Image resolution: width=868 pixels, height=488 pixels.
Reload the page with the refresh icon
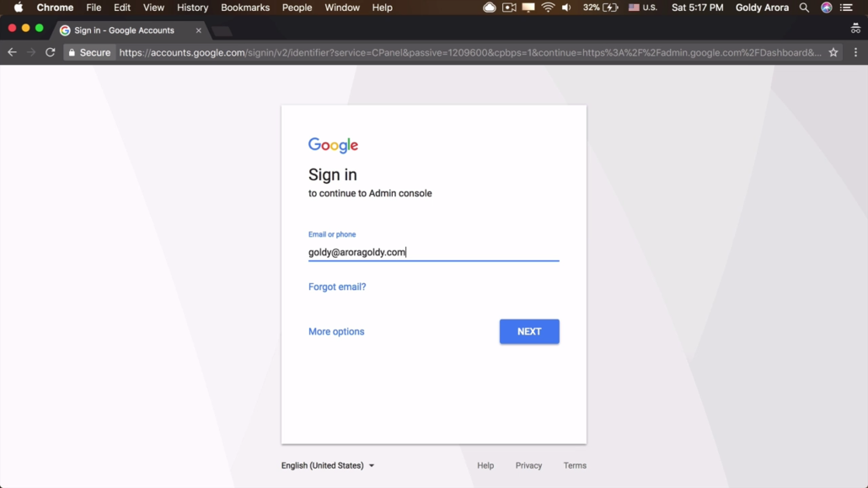[51, 52]
